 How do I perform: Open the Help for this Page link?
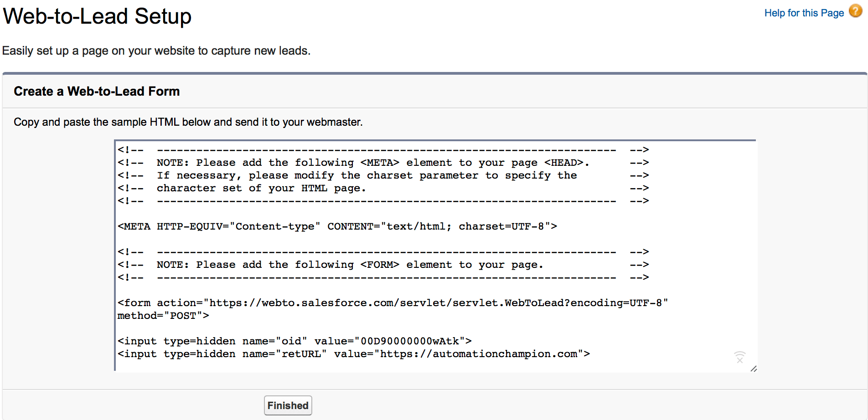(804, 13)
